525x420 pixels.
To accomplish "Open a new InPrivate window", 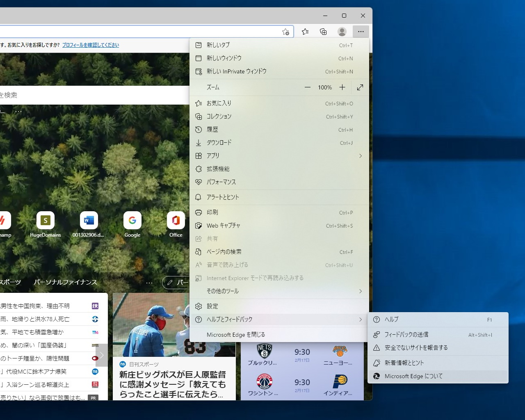I will pos(236,71).
